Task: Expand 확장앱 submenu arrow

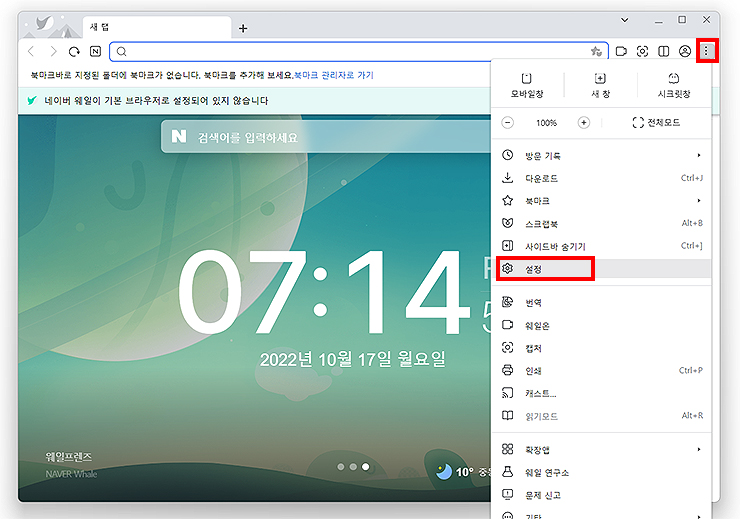Action: tap(699, 450)
